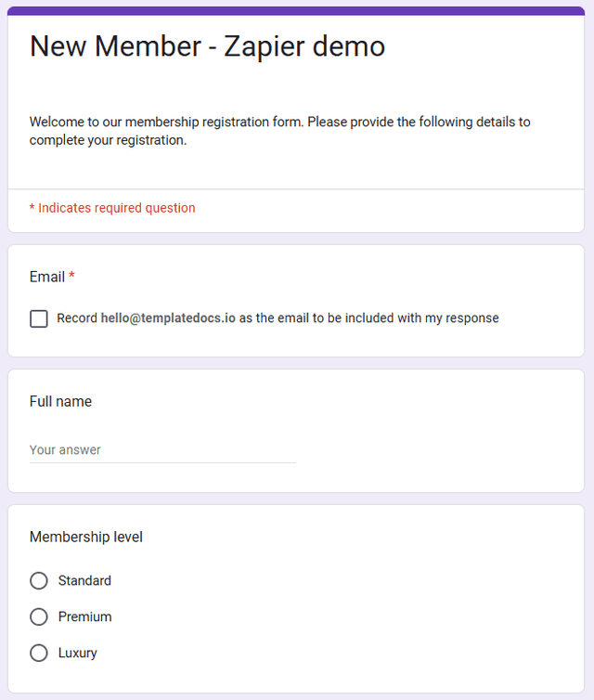Click the word "Record" beside the checkbox
Image resolution: width=594 pixels, height=700 pixels.
tap(77, 318)
